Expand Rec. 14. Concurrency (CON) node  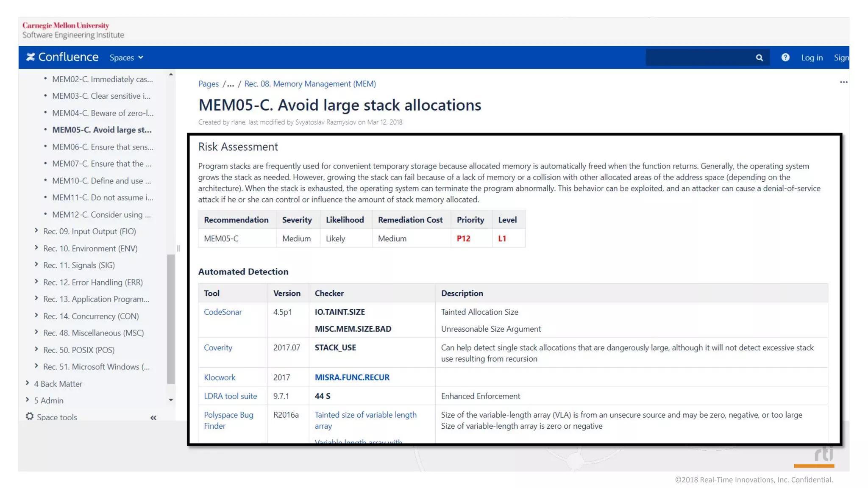36,316
